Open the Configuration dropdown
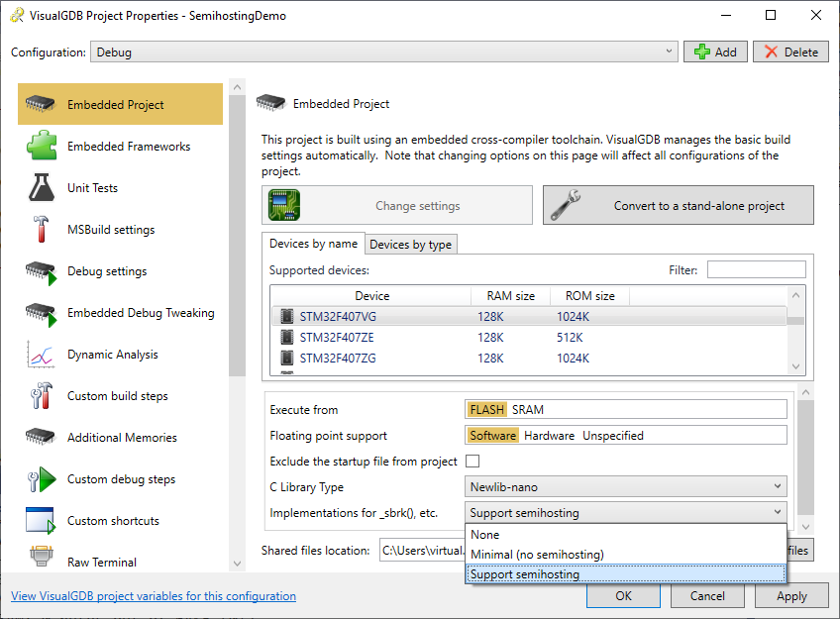840x619 pixels. (384, 52)
